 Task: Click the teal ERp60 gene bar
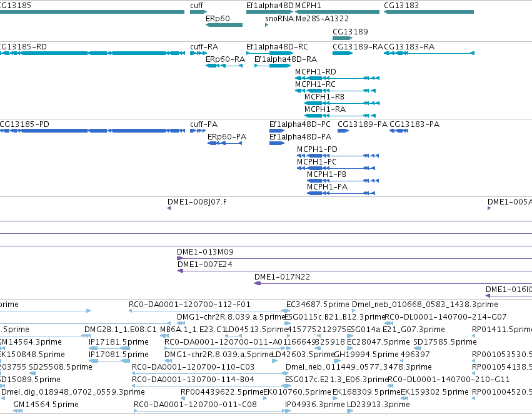224,25
